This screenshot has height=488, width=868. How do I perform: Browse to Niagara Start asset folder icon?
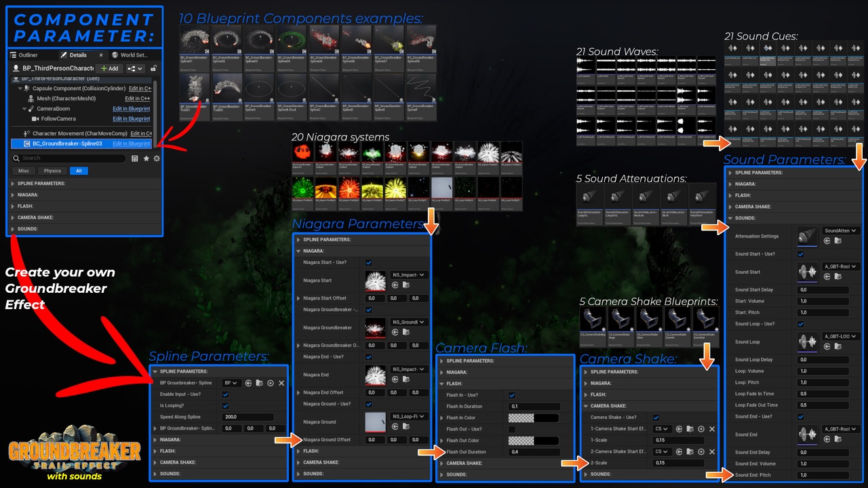click(x=406, y=285)
